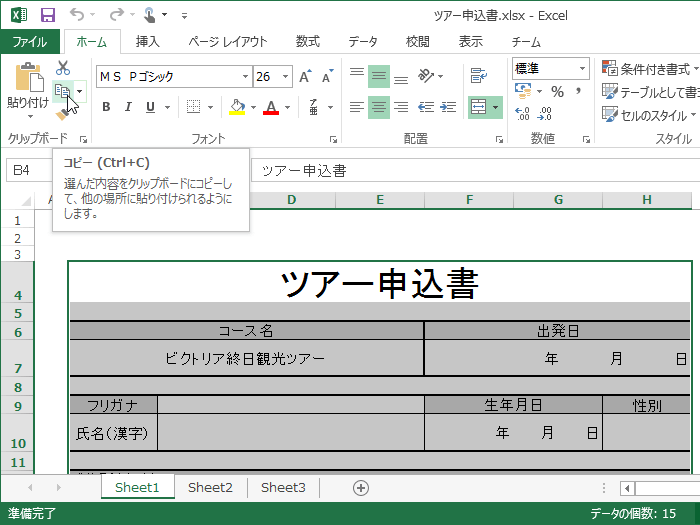Click Decrease Decimal icon
The image size is (700, 525).
(x=544, y=114)
